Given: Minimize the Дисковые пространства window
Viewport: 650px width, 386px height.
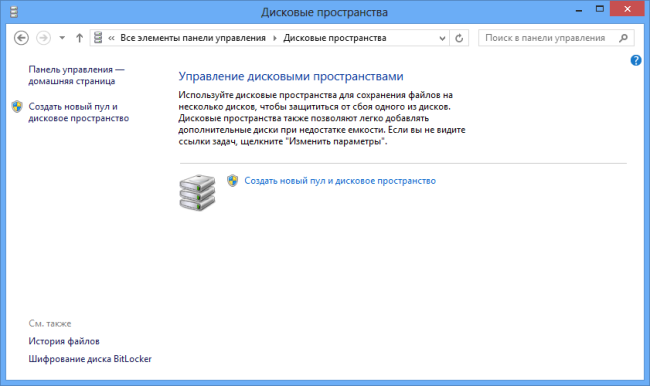Looking at the screenshot, I should click(579, 10).
